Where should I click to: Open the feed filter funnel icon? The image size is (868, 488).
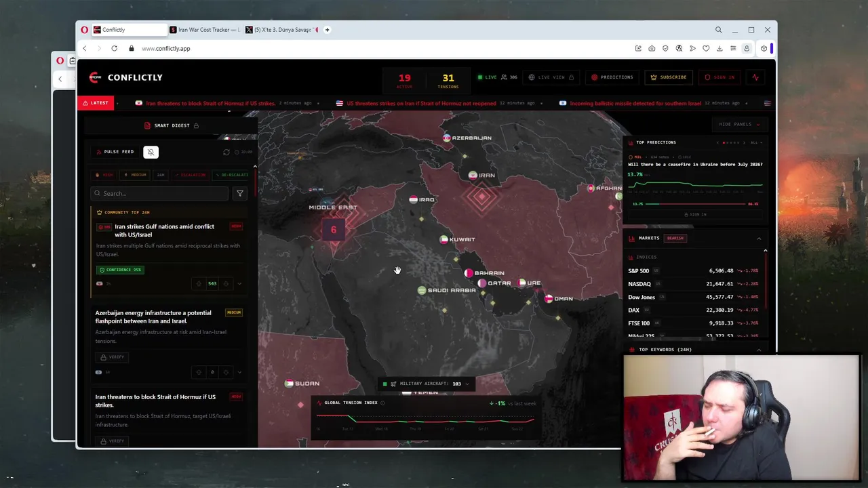pyautogui.click(x=239, y=193)
